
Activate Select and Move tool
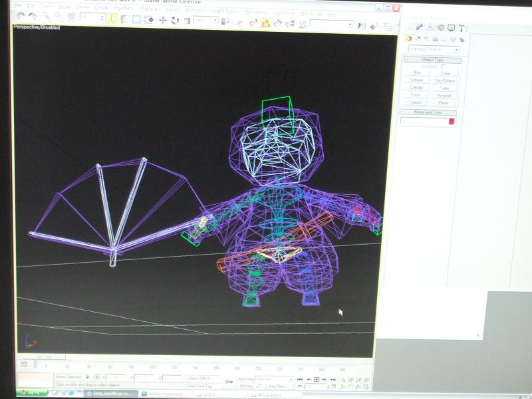[x=162, y=21]
